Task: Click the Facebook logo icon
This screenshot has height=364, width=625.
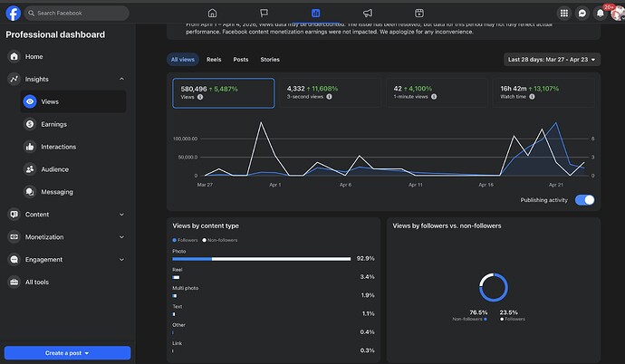Action: click(x=13, y=13)
